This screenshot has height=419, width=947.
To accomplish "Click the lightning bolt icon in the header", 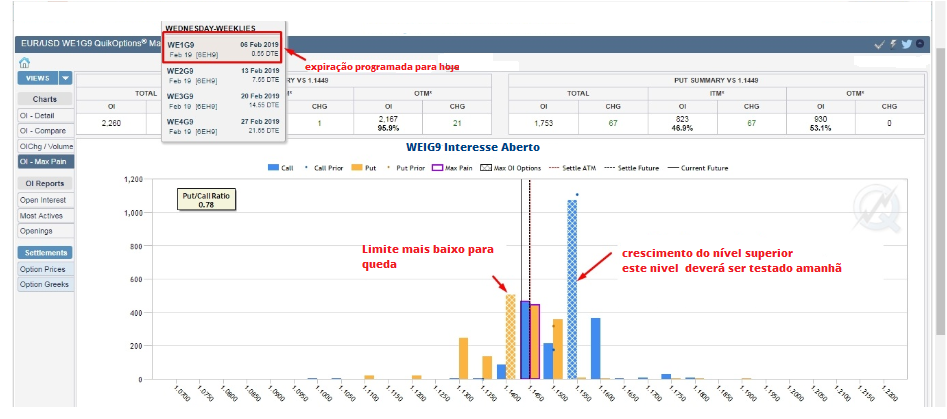I will pyautogui.click(x=893, y=44).
